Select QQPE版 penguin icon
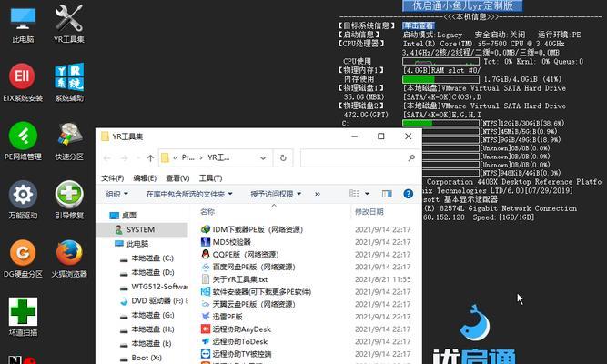 coord(206,254)
